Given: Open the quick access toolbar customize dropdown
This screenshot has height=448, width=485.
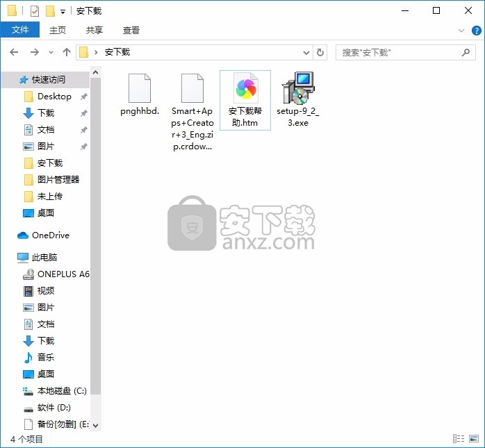Looking at the screenshot, I should 63,12.
